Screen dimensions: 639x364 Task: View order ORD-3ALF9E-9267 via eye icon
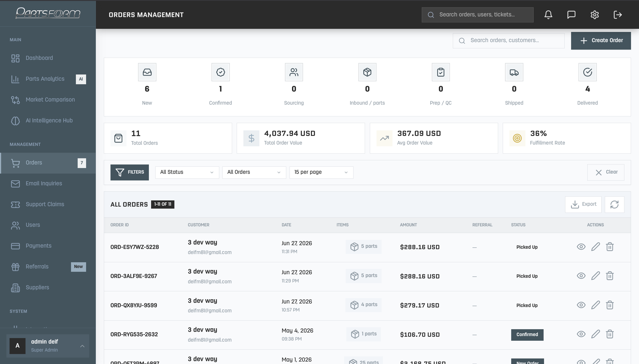coord(581,276)
